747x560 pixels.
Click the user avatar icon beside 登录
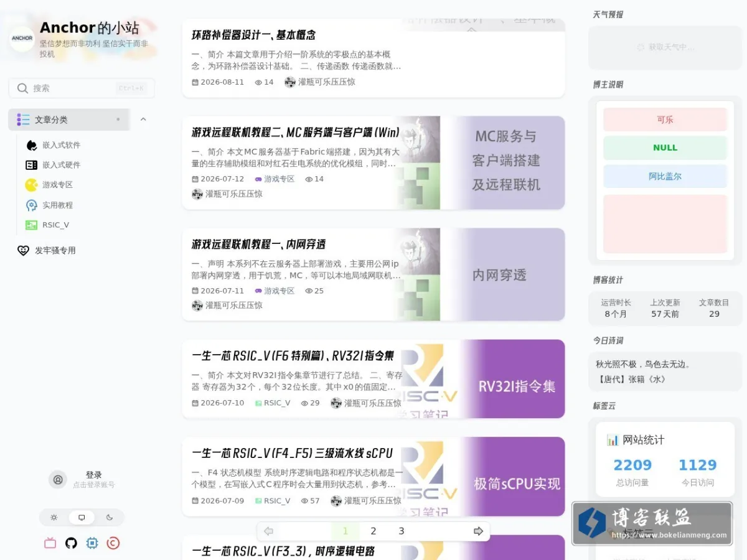click(58, 480)
